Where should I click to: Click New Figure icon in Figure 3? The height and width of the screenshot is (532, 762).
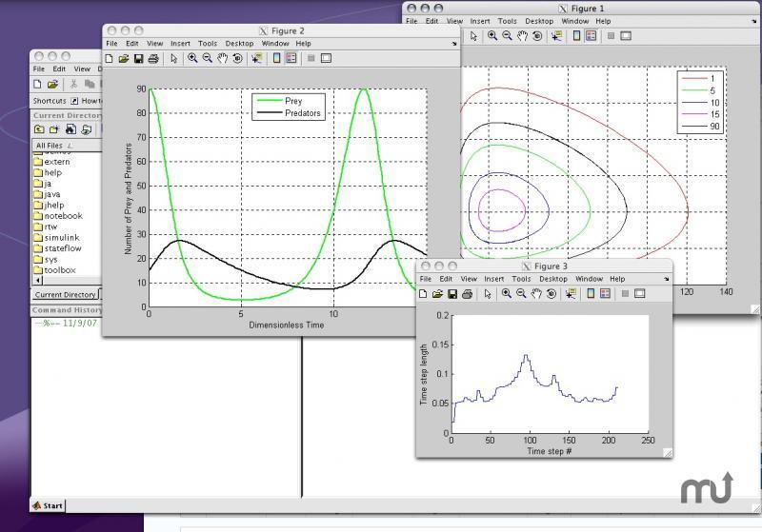point(424,294)
